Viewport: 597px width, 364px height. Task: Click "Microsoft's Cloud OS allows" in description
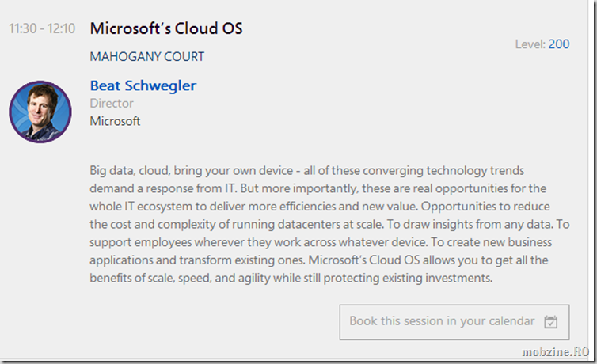tap(382, 260)
